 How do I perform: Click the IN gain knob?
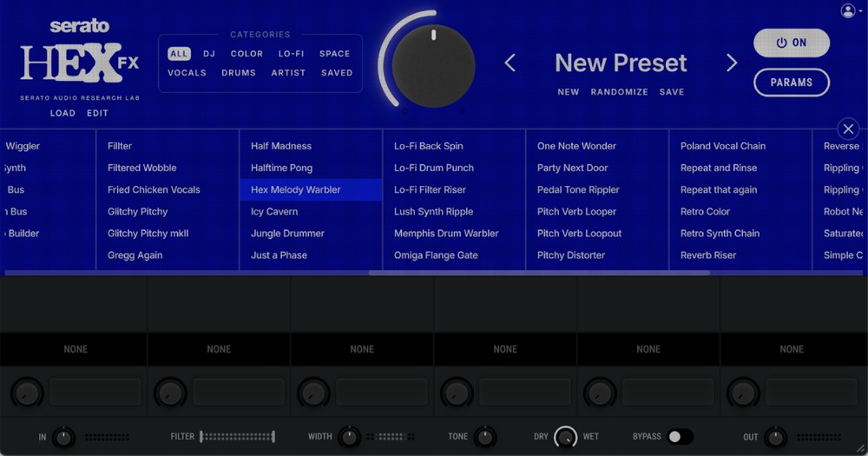click(63, 437)
